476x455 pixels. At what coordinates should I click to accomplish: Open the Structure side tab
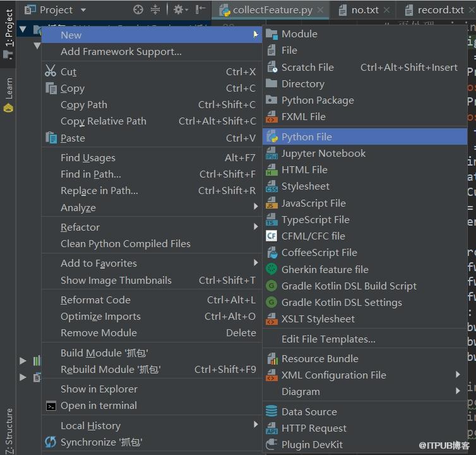pos(8,431)
